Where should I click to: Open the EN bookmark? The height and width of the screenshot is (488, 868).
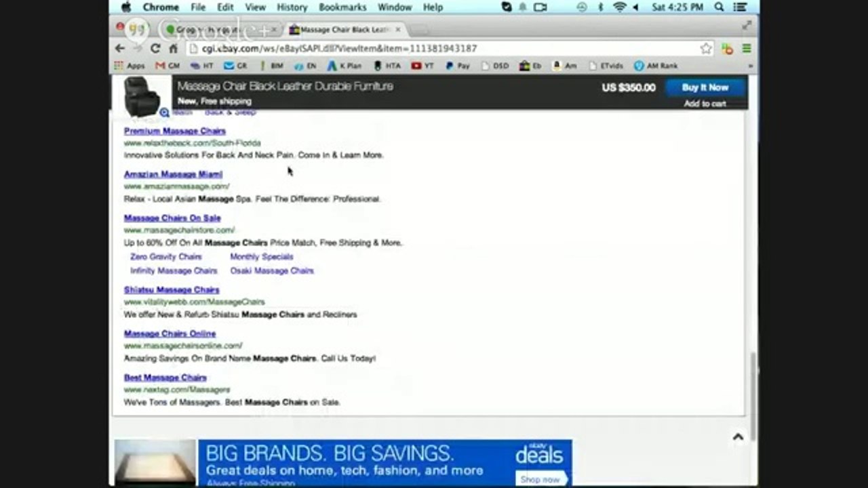coord(305,66)
